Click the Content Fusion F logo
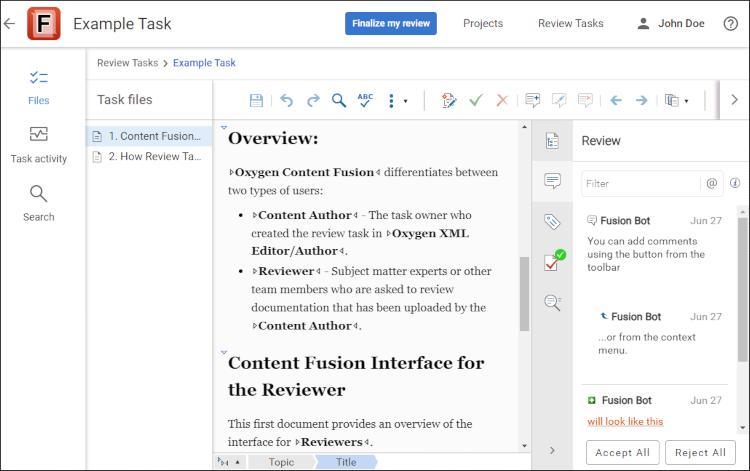 [44, 23]
